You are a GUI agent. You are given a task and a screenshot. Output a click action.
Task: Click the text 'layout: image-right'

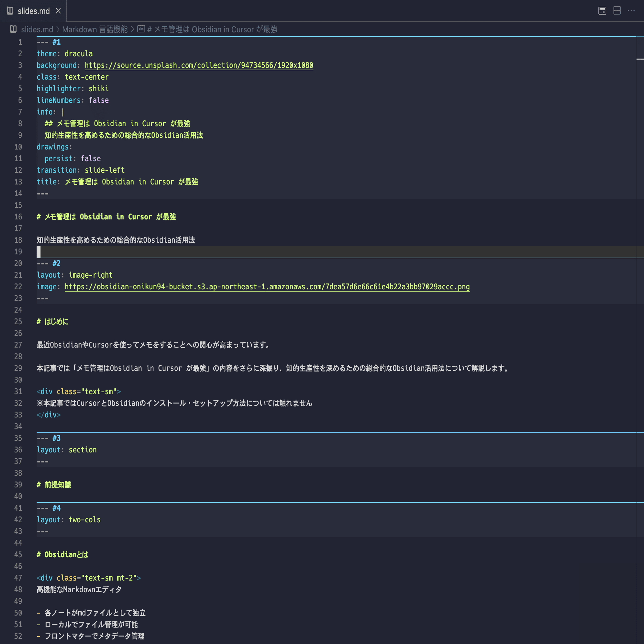75,275
